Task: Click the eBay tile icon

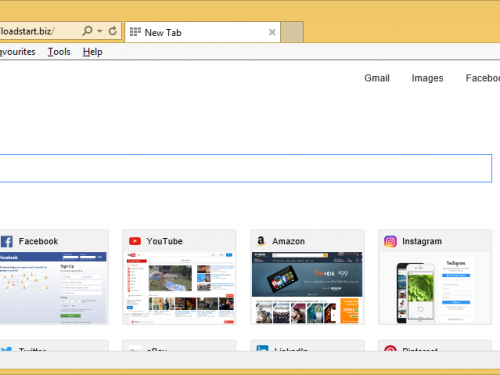Action: pos(135,349)
